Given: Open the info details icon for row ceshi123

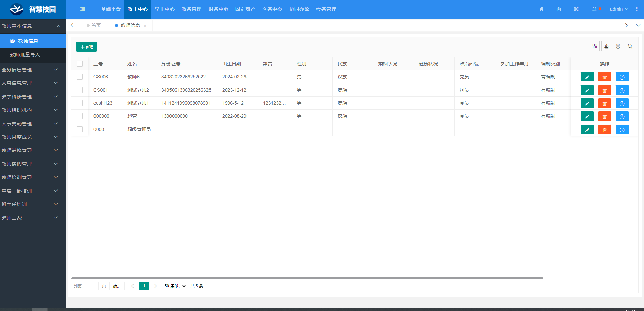Looking at the screenshot, I should click(x=622, y=103).
